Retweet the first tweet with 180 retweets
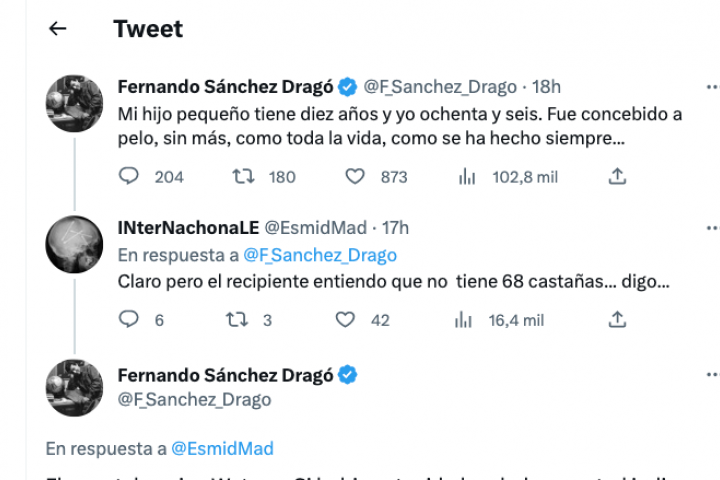The width and height of the screenshot is (720, 480). [242, 176]
